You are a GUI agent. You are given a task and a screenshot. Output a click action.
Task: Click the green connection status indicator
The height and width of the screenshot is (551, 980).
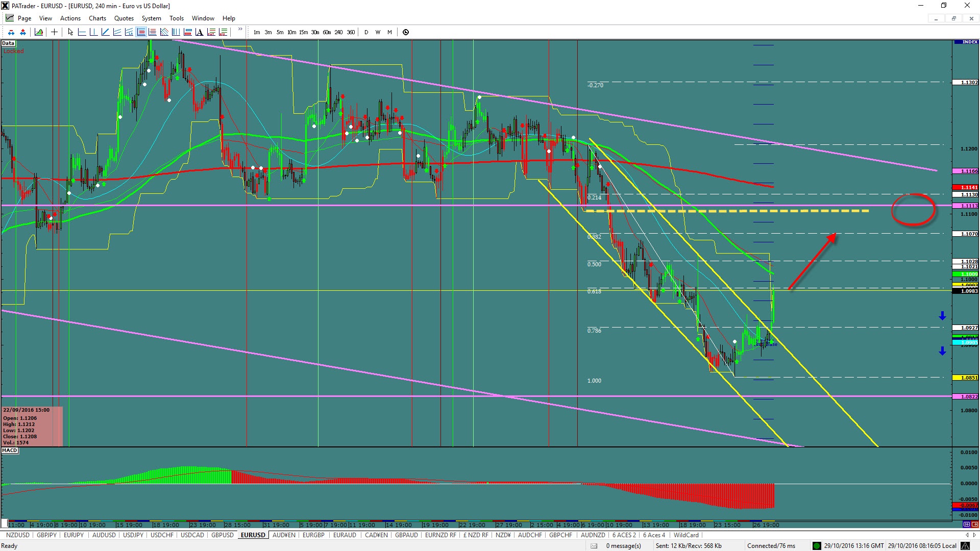pos(817,546)
